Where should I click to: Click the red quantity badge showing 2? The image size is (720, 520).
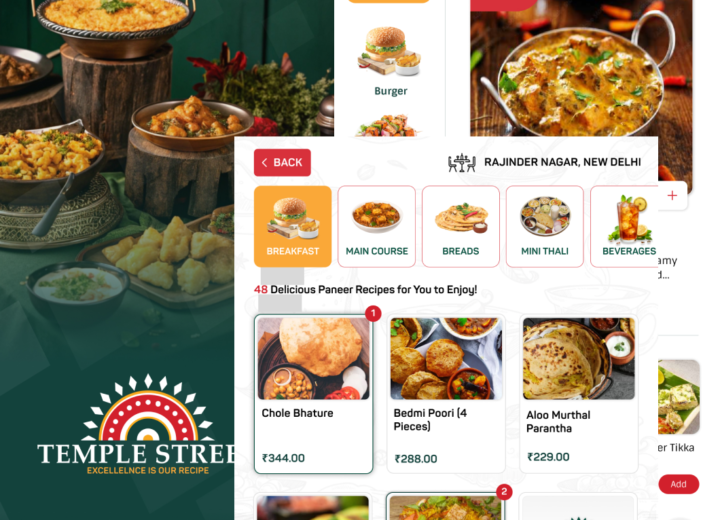tap(504, 492)
